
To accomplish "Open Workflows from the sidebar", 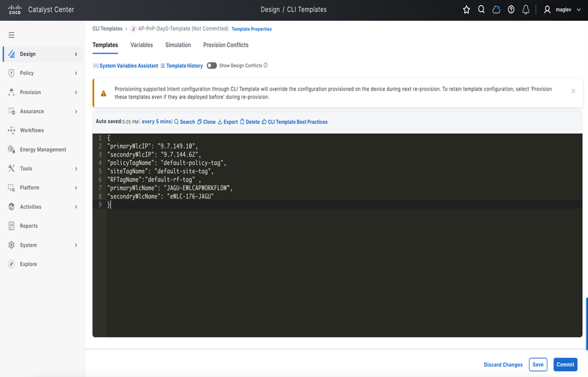I will (x=32, y=131).
